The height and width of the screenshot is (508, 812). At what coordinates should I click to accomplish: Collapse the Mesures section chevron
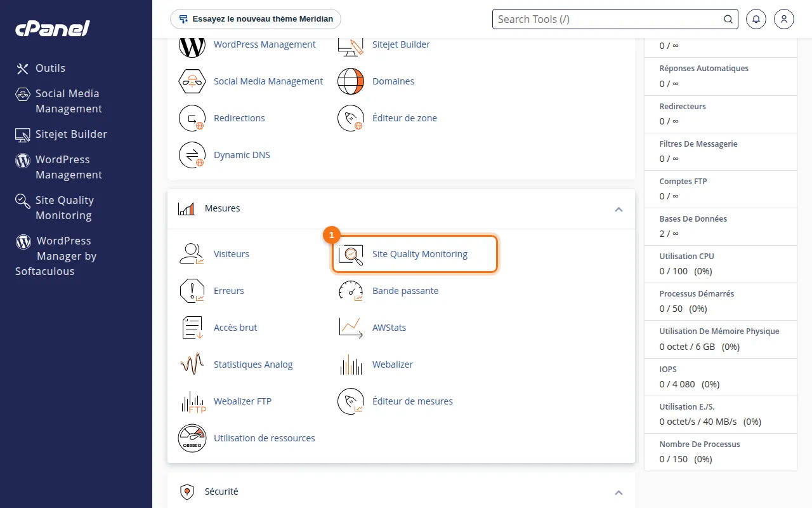coord(619,209)
